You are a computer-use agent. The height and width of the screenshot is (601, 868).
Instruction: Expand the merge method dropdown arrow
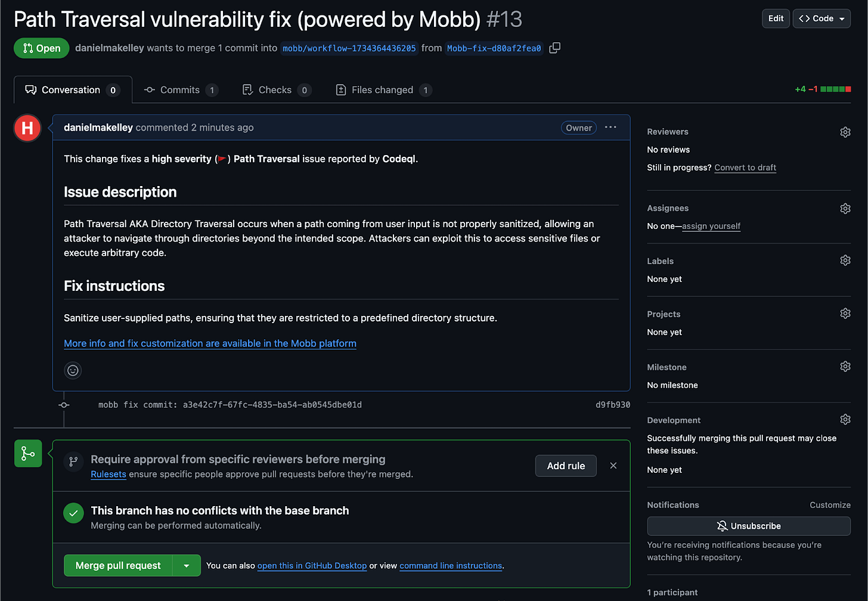pyautogui.click(x=187, y=565)
